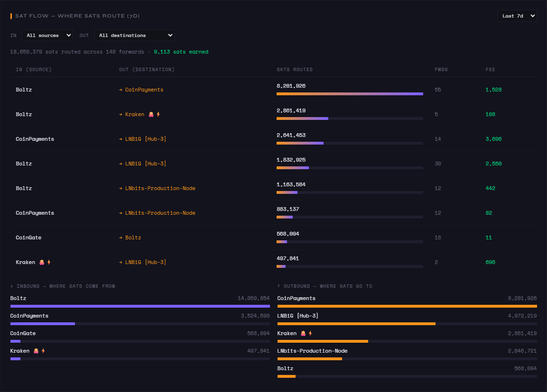
Task: Click the 2,861,419 sats routed value in table
Action: 291,111
